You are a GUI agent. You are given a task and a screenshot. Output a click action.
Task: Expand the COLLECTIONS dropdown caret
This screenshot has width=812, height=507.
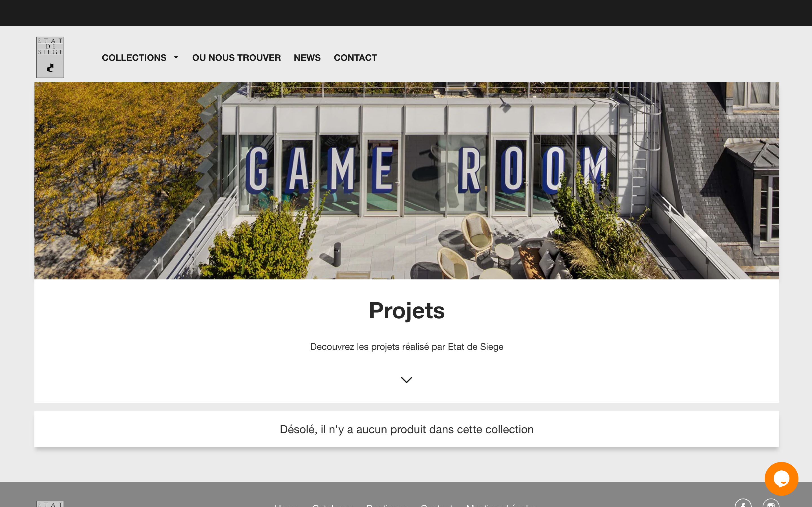(x=176, y=58)
